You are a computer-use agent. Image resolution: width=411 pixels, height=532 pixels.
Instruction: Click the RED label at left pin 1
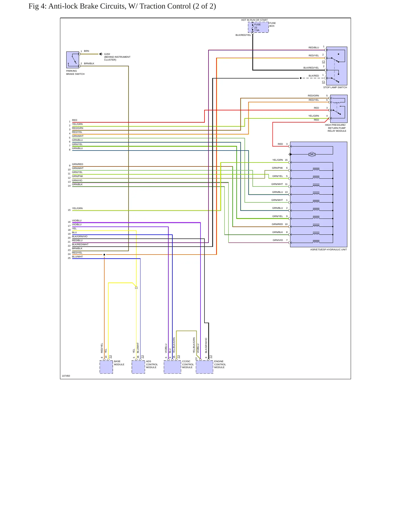(75, 120)
